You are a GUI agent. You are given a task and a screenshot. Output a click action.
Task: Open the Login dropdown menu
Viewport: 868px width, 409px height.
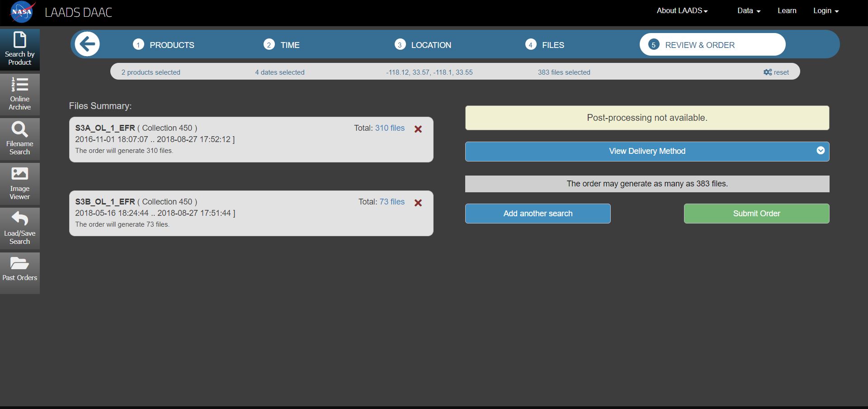[x=826, y=11]
